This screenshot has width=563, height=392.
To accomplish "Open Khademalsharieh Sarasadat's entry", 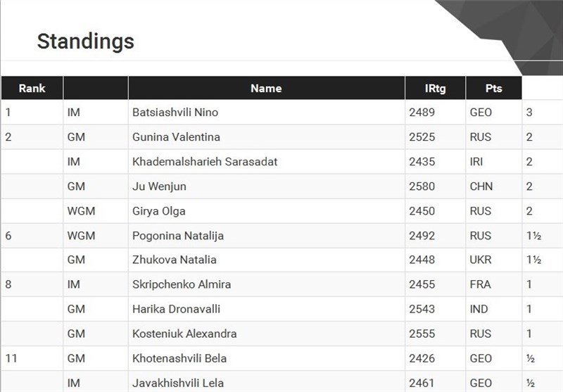I will 205,162.
